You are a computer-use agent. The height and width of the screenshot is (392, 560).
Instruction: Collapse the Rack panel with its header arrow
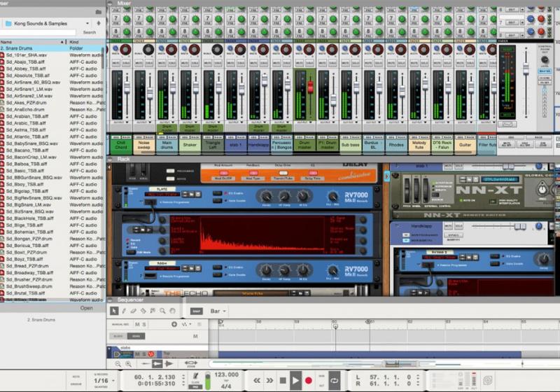(x=111, y=159)
